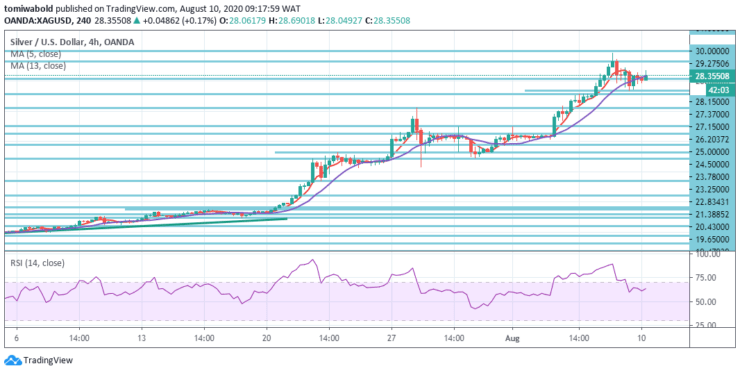The height and width of the screenshot is (373, 740).
Task: Click the 28.15000 price axis label
Action: (x=713, y=102)
